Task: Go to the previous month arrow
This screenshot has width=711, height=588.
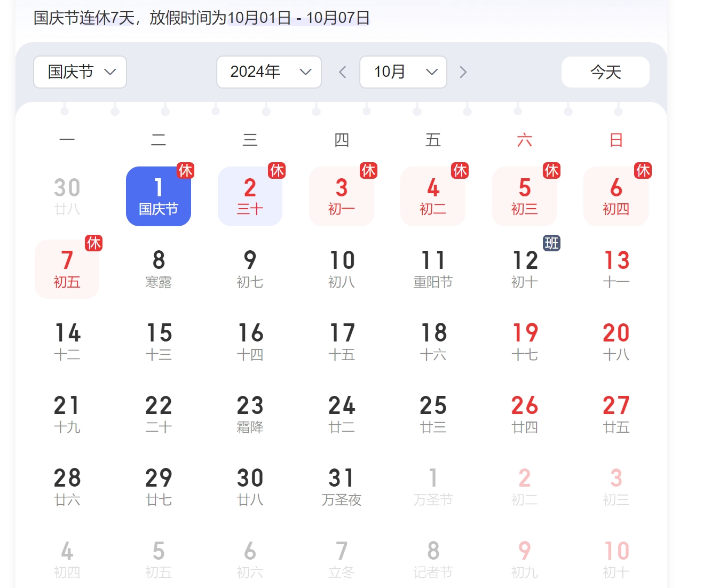Action: [343, 72]
